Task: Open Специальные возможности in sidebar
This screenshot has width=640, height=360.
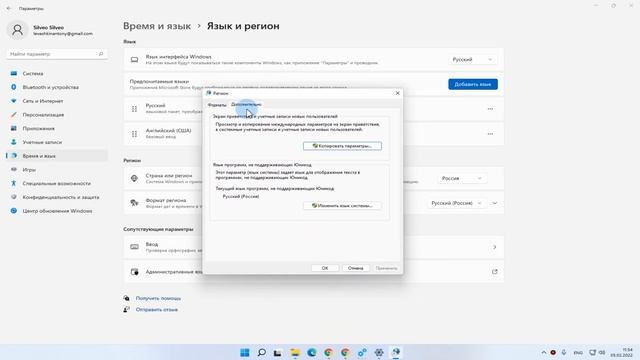Action: click(x=57, y=183)
